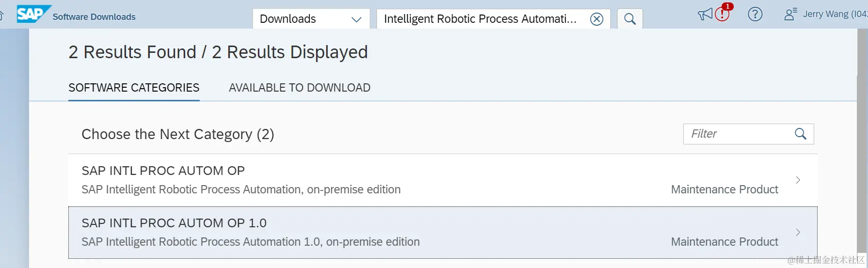Viewport: 868px width, 268px height.
Task: Click the Intelligent Robotic Process Automation search box
Action: pos(480,19)
